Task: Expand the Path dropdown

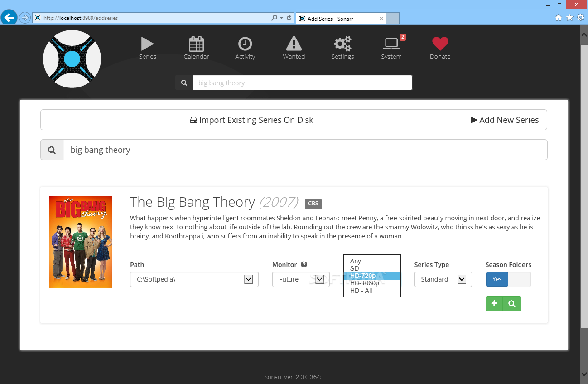Action: pos(248,279)
